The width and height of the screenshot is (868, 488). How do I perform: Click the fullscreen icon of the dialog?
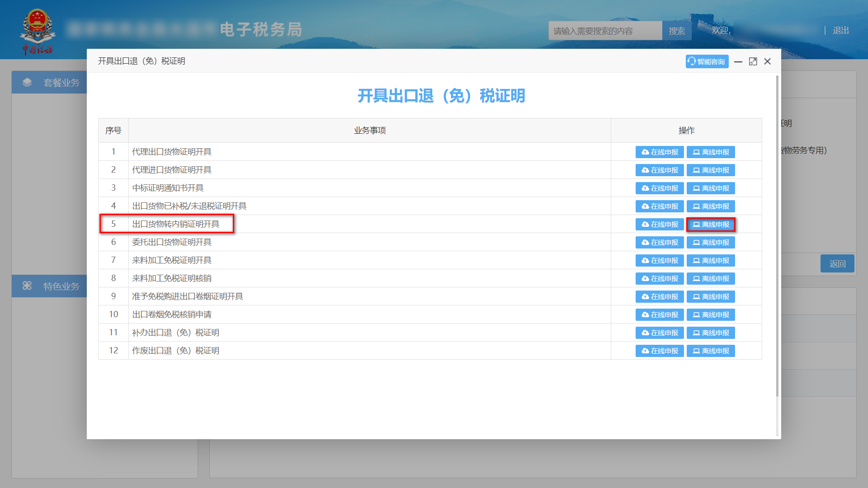(753, 61)
